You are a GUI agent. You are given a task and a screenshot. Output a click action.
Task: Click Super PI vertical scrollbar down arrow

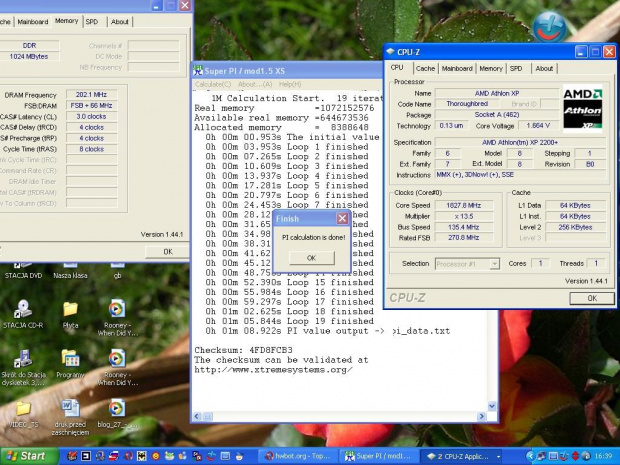pos(492,406)
